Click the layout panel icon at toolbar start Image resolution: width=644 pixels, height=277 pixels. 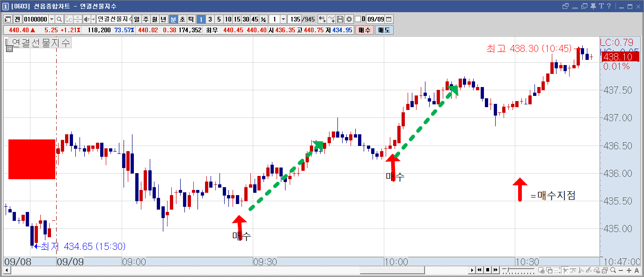coord(8,19)
